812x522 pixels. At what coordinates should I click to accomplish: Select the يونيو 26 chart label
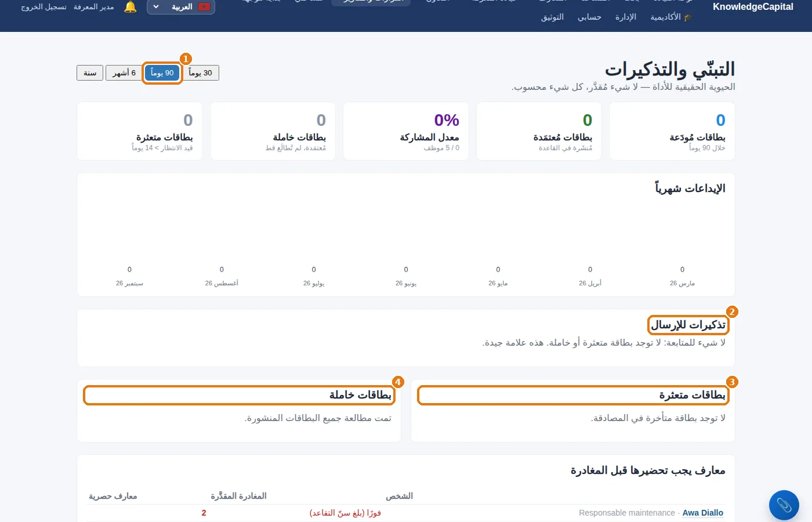coord(406,283)
